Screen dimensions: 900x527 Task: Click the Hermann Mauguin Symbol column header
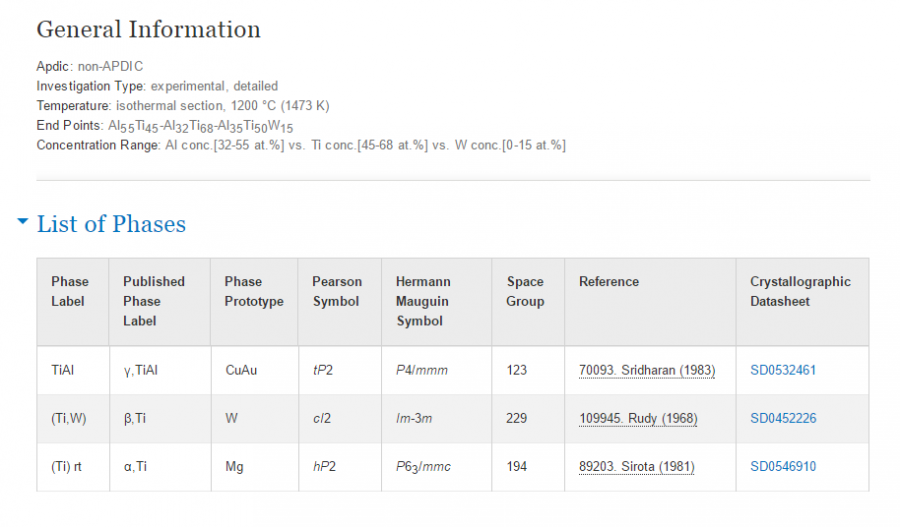pyautogui.click(x=423, y=301)
